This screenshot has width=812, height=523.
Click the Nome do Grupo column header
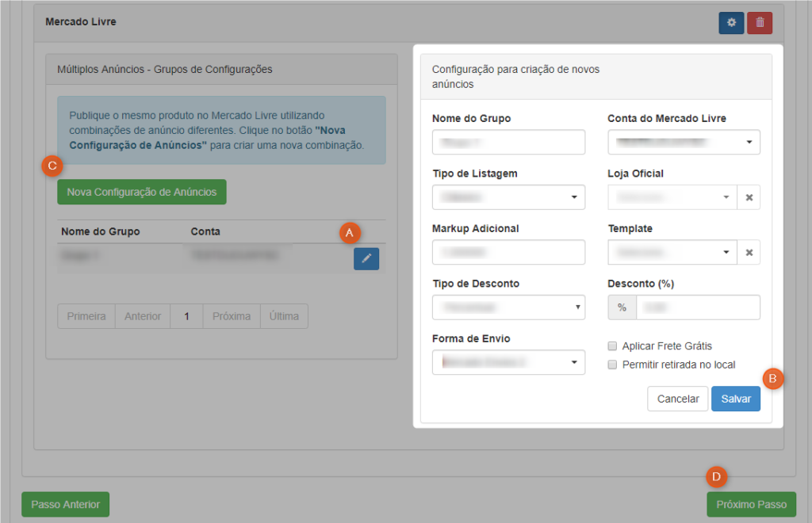coord(101,231)
